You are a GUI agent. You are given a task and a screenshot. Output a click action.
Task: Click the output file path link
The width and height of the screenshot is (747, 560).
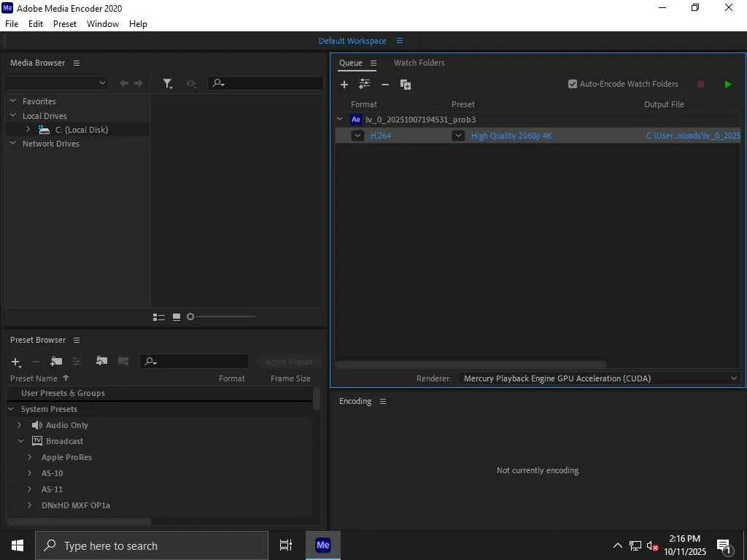coord(693,136)
